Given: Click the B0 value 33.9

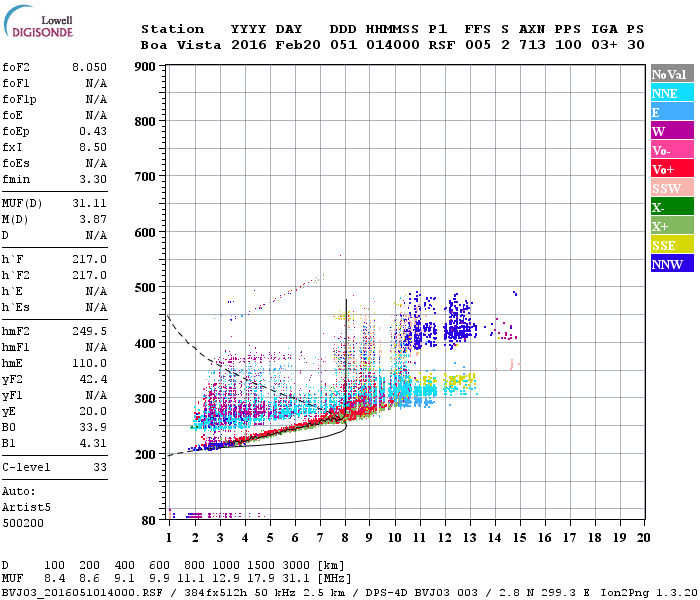Looking at the screenshot, I should click(93, 427).
